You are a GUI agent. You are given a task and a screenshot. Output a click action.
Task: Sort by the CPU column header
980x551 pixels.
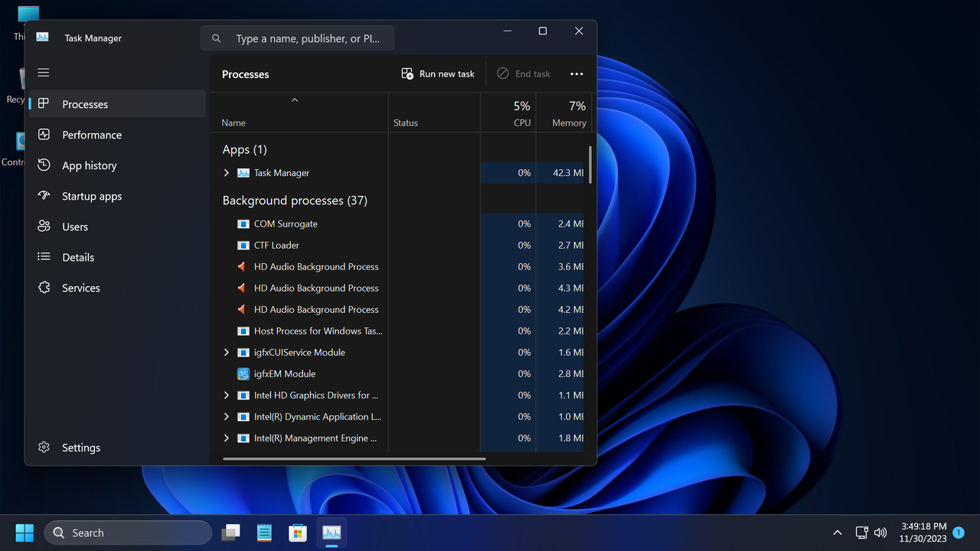click(508, 112)
